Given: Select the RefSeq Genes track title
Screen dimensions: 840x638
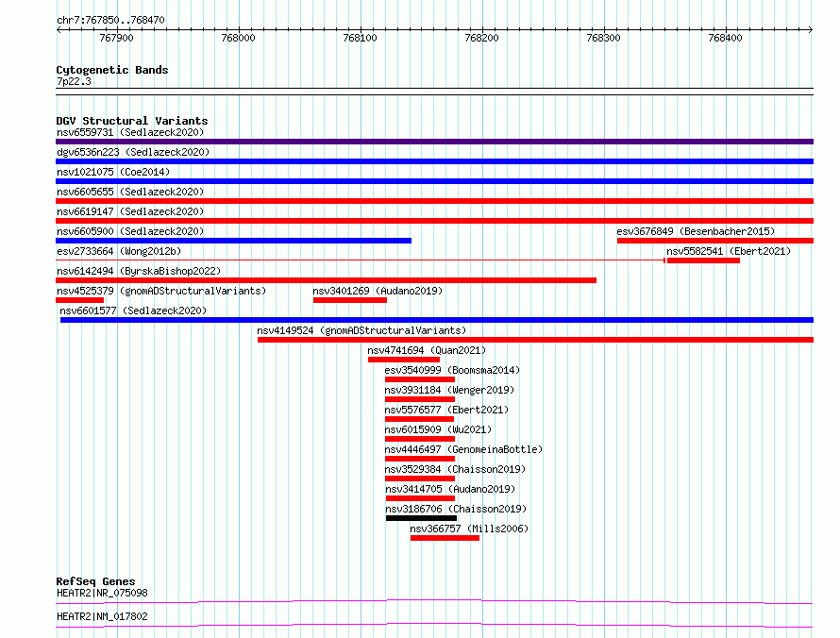Looking at the screenshot, I should tap(96, 581).
